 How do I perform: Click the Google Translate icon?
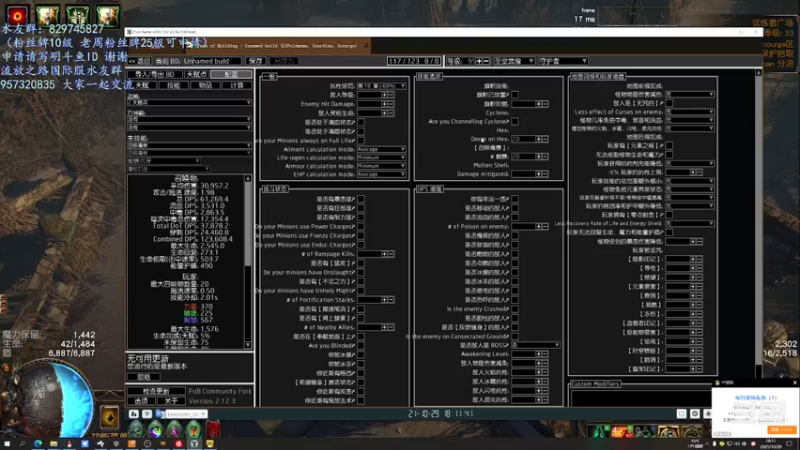(x=160, y=414)
